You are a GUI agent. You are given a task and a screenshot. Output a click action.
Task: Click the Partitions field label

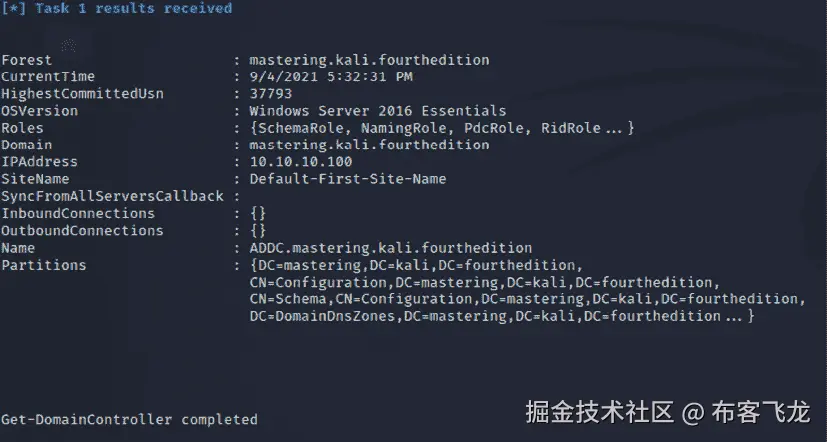point(44,265)
